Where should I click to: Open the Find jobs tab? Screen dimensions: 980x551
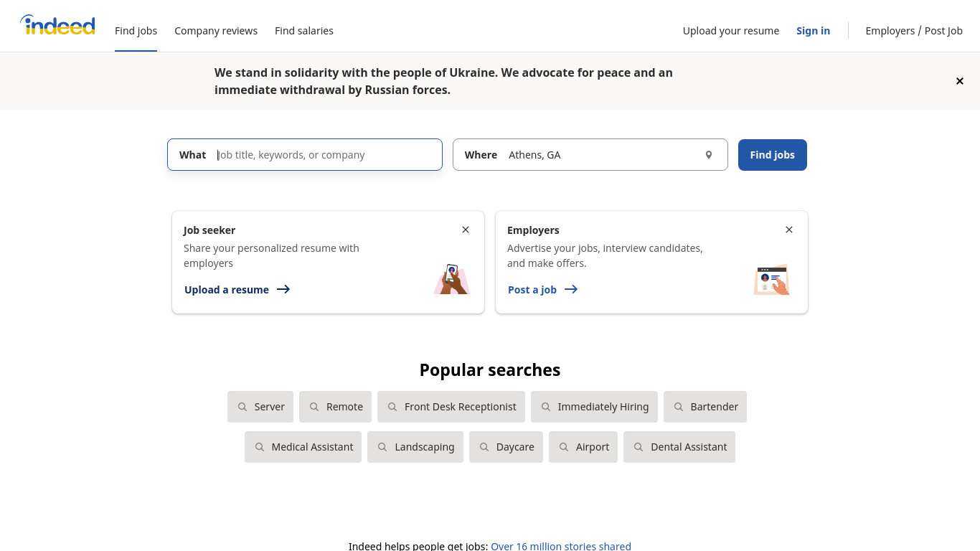[x=136, y=31]
